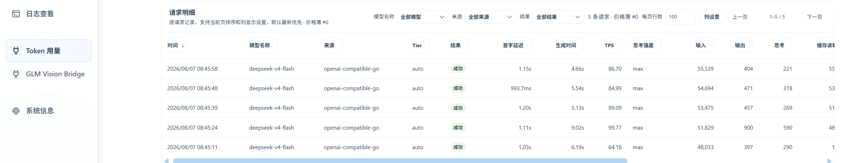Click the right arrow of horizontal scrollbar
The image size is (868, 163).
point(829,161)
